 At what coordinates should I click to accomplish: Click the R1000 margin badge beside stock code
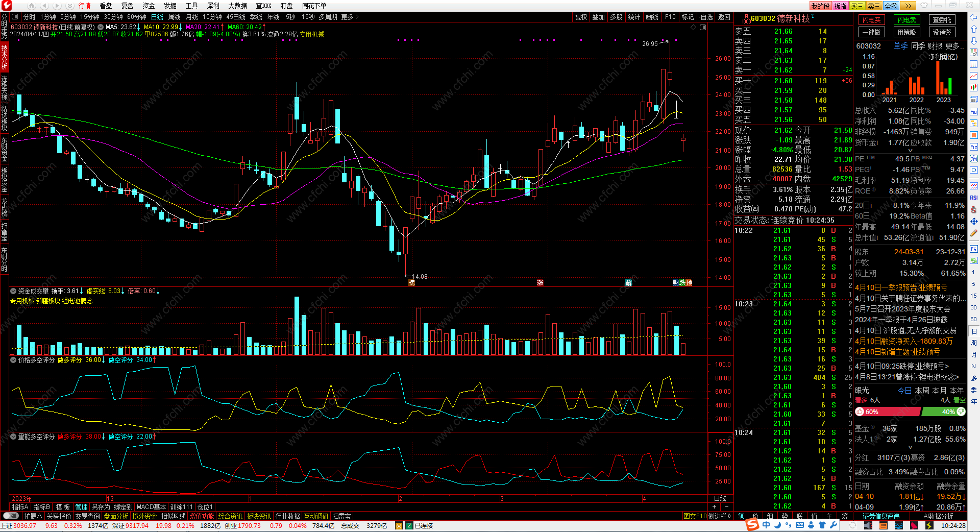click(746, 19)
